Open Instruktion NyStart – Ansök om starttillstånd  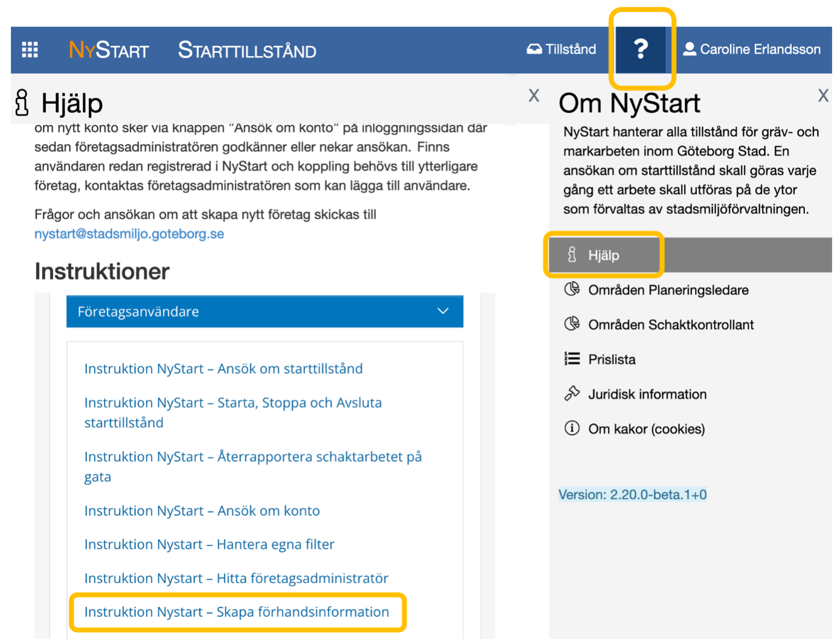tap(224, 368)
